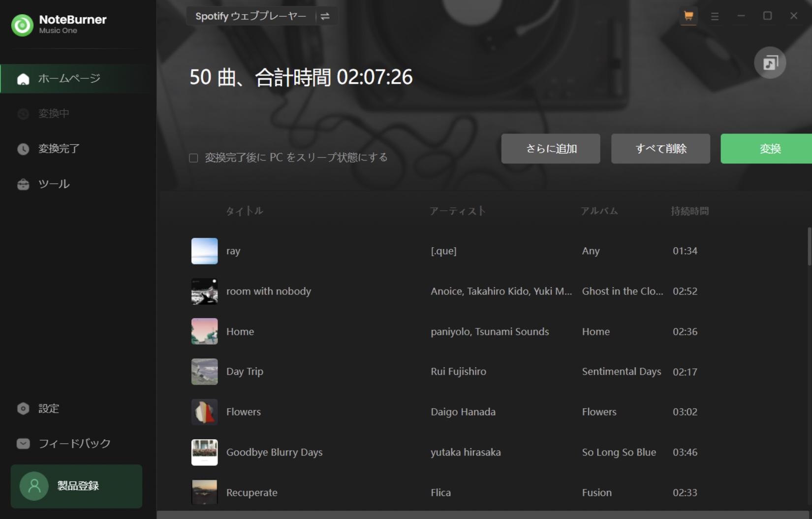Click artist Daigo Hanada
This screenshot has width=812, height=519.
pos(463,412)
